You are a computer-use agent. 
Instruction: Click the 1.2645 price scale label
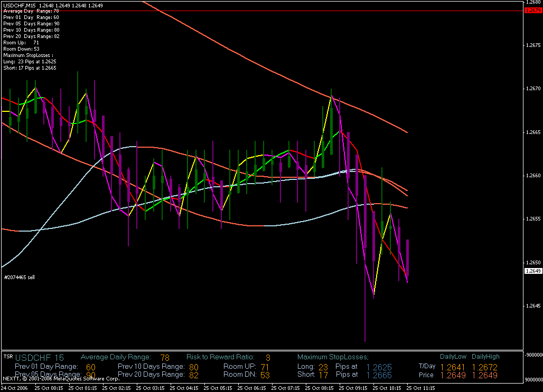pos(533,306)
